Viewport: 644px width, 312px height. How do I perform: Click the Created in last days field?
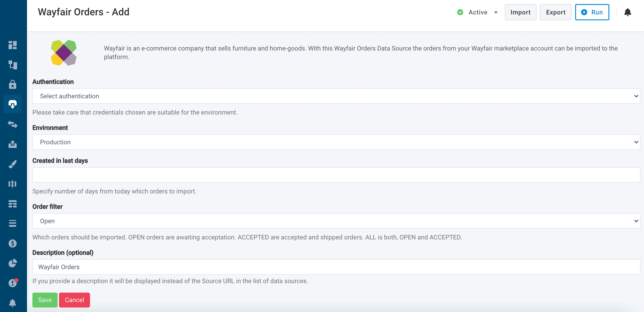click(x=336, y=175)
